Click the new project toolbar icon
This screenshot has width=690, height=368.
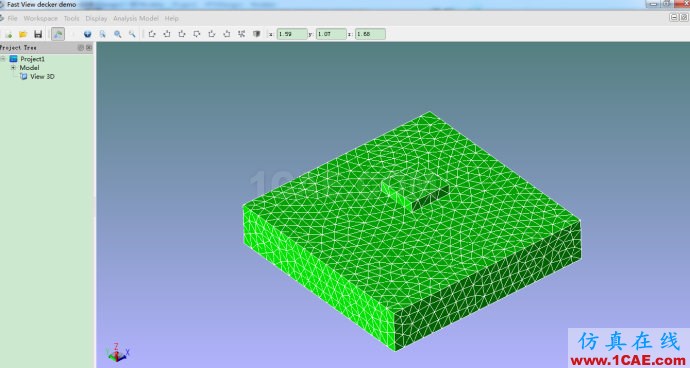pos(8,34)
